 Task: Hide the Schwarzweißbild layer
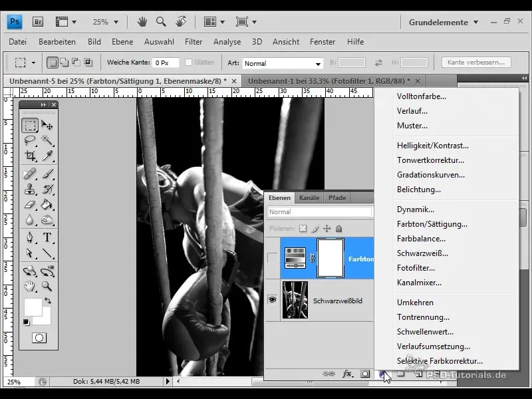pyautogui.click(x=272, y=300)
